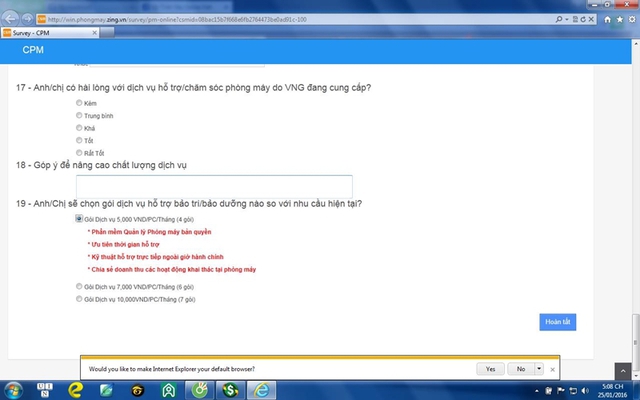640x400 pixels.
Task: Select the "Rất Tốt" rating option
Action: [x=79, y=153]
